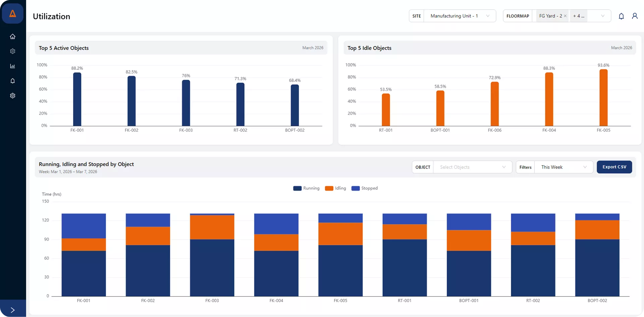The width and height of the screenshot is (644, 317).
Task: Open the upper settings gear in sidebar
Action: click(x=13, y=51)
